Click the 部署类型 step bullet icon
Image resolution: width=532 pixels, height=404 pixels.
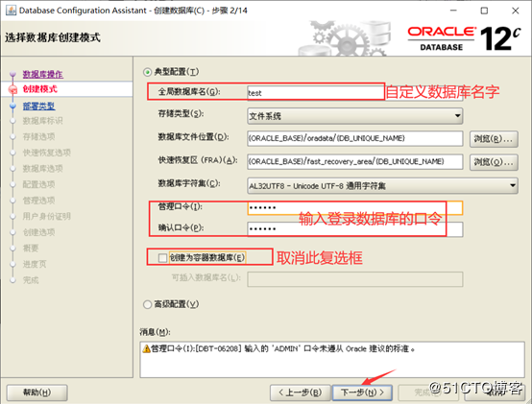[x=12, y=107]
